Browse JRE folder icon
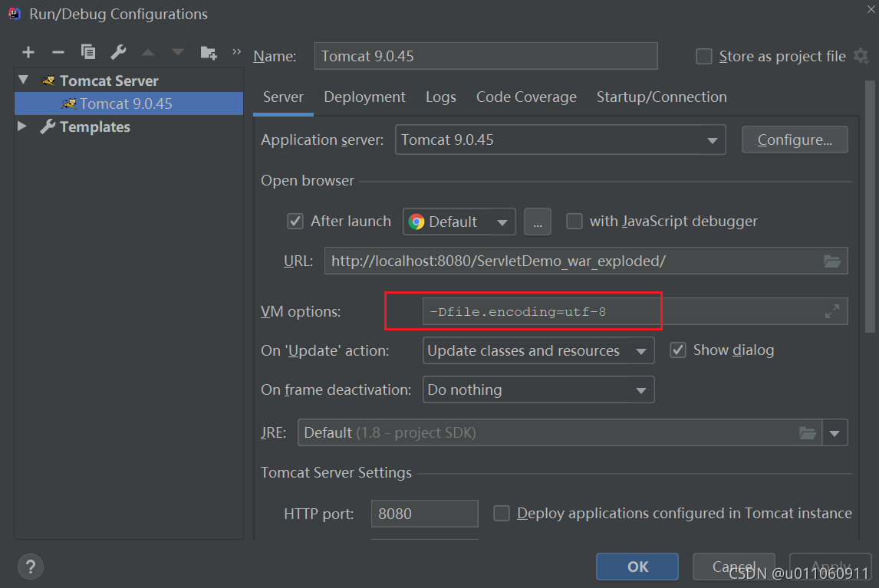Viewport: 879px width, 588px height. pyautogui.click(x=807, y=432)
